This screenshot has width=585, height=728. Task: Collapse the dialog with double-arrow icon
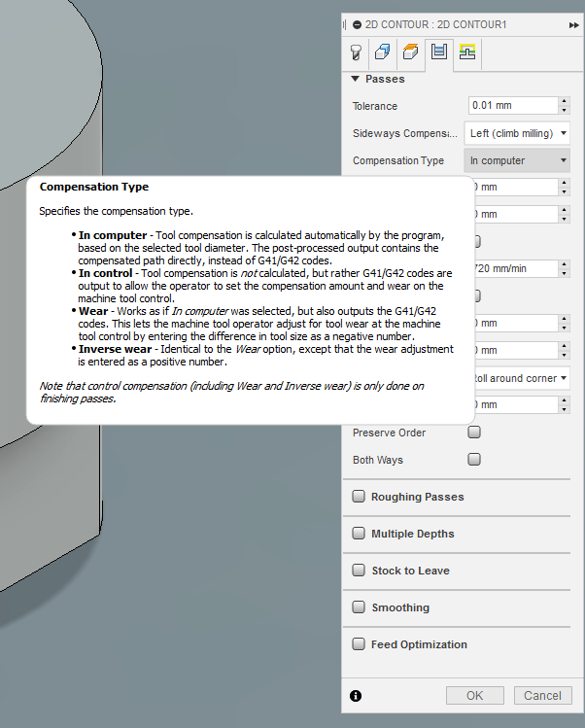pos(574,25)
